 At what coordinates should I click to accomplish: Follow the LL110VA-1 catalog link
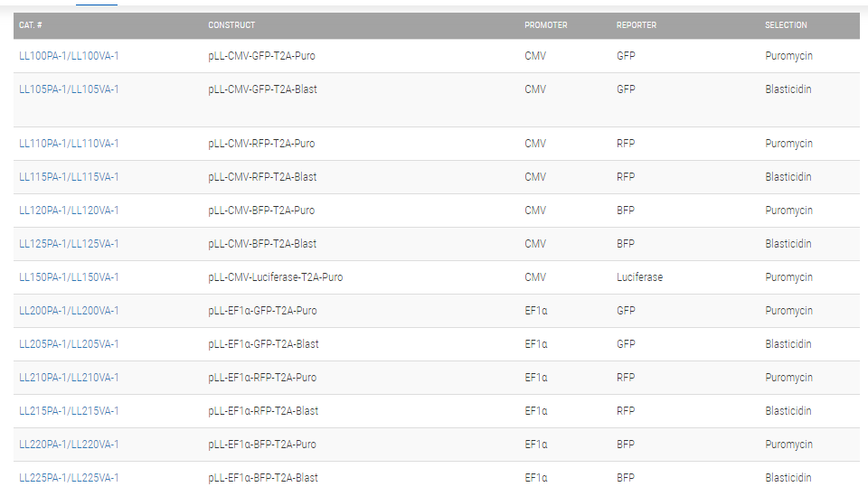(95, 144)
